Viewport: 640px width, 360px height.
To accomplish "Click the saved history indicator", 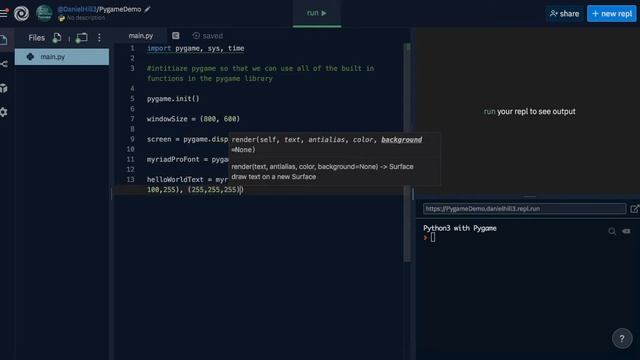I will (208, 36).
